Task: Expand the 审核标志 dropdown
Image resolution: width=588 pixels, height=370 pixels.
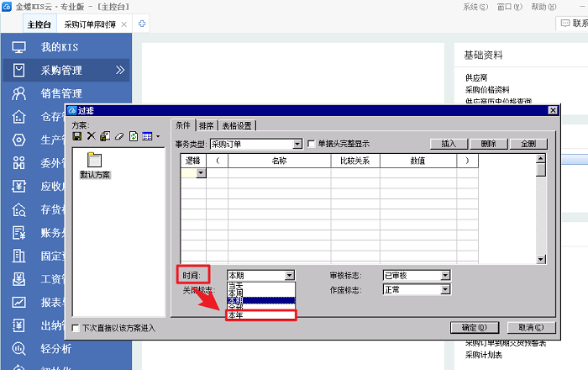Action: click(445, 275)
